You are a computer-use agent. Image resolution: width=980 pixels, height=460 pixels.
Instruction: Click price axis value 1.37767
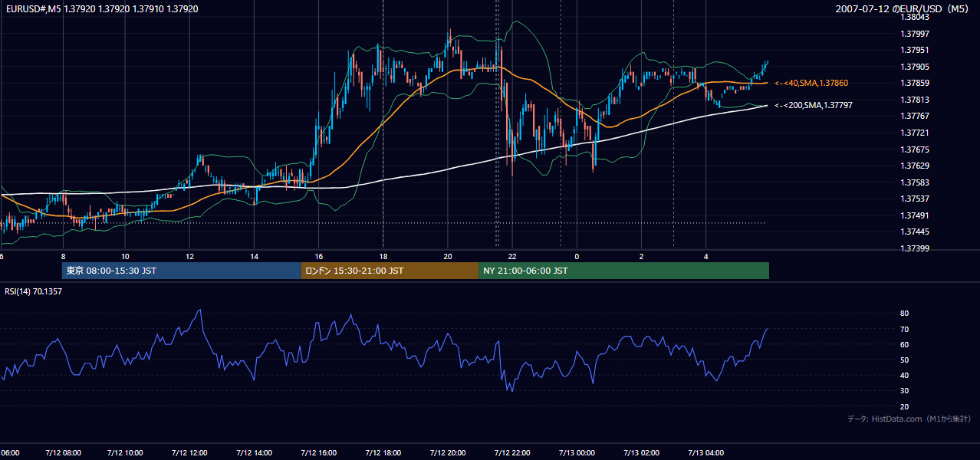pyautogui.click(x=915, y=116)
